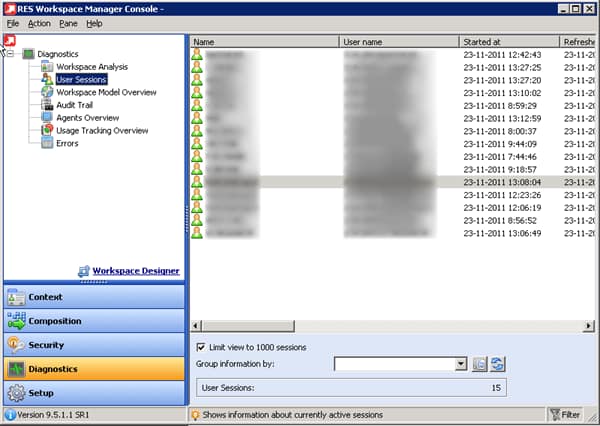
Task: Open the File menu
Action: coord(13,24)
